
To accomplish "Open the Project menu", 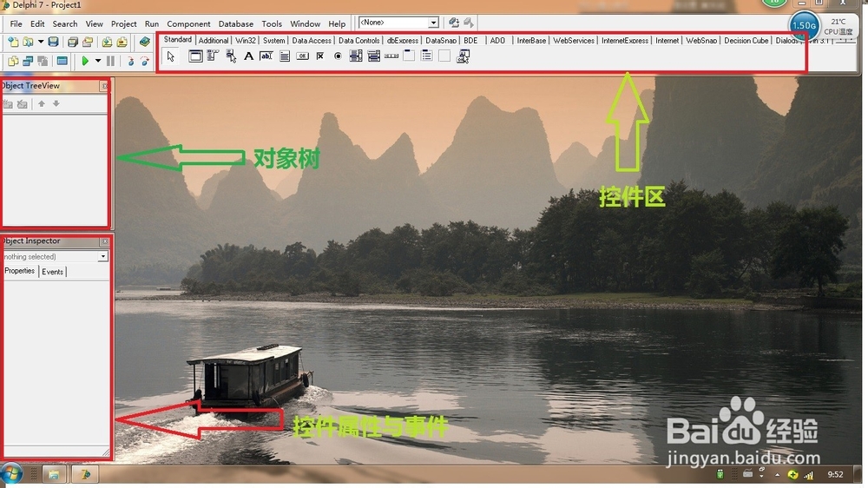I will pos(123,23).
